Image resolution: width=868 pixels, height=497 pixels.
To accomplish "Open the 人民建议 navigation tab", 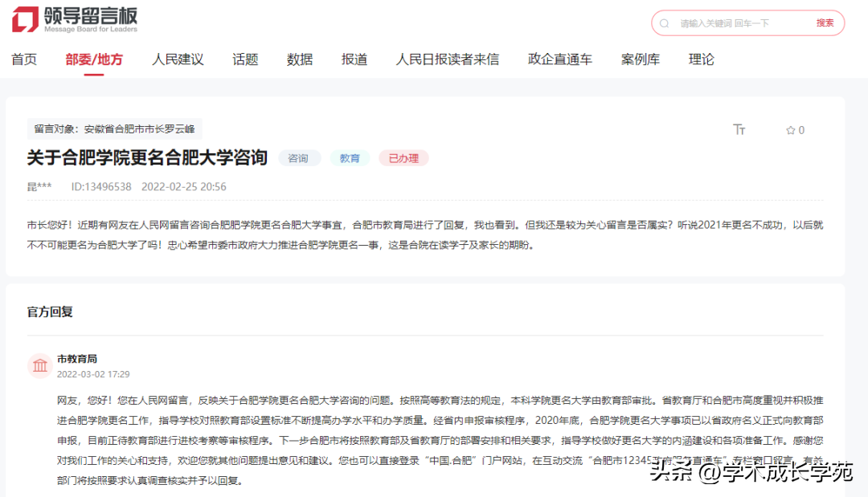I will [178, 59].
